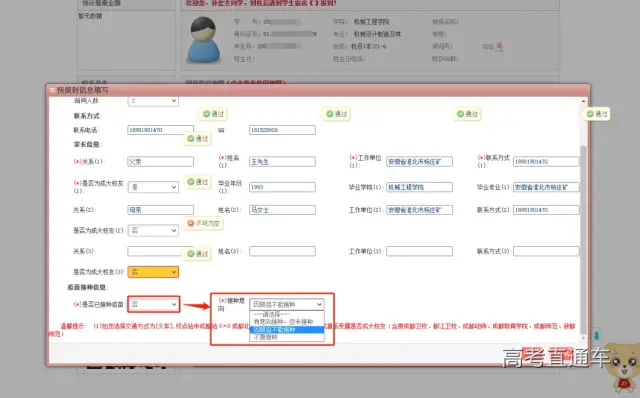Viewport: 640px width, 398px height.
Task: Click the empty 联系方式(3) input field
Action: 546,251
